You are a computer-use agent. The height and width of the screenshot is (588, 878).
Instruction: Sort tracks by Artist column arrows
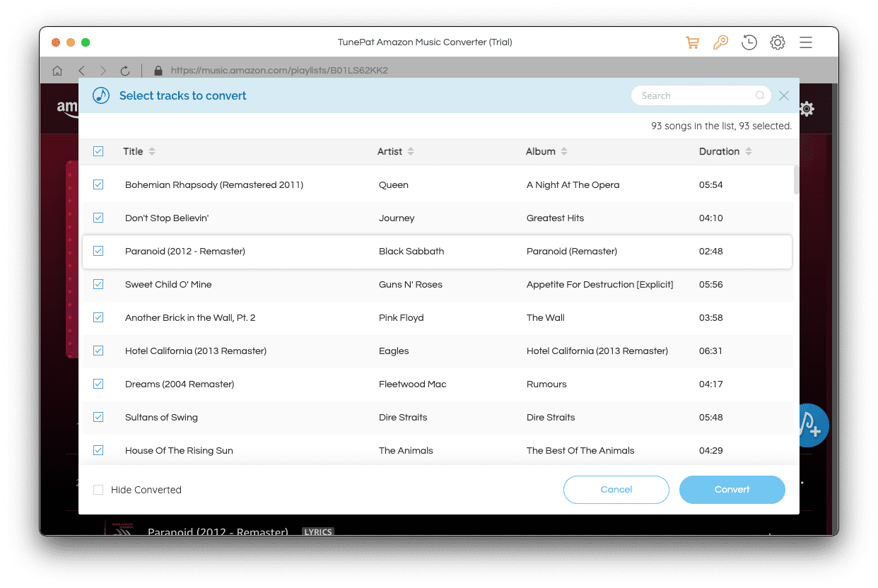(411, 151)
